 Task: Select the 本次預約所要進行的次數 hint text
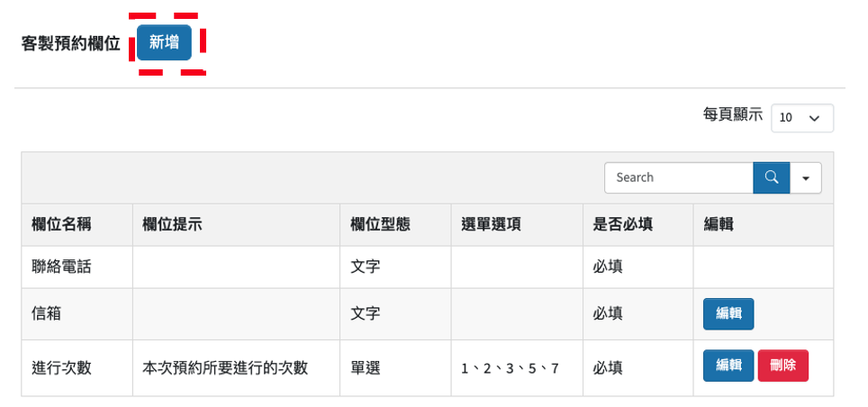click(225, 368)
